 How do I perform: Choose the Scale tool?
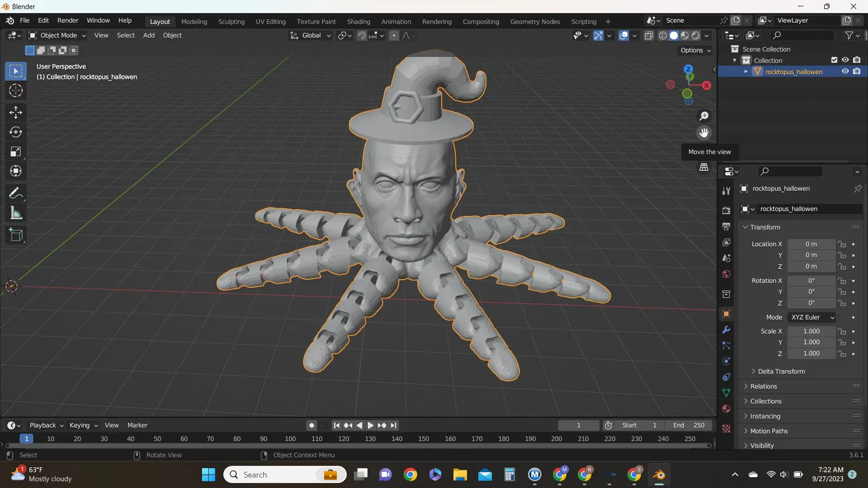tap(16, 152)
